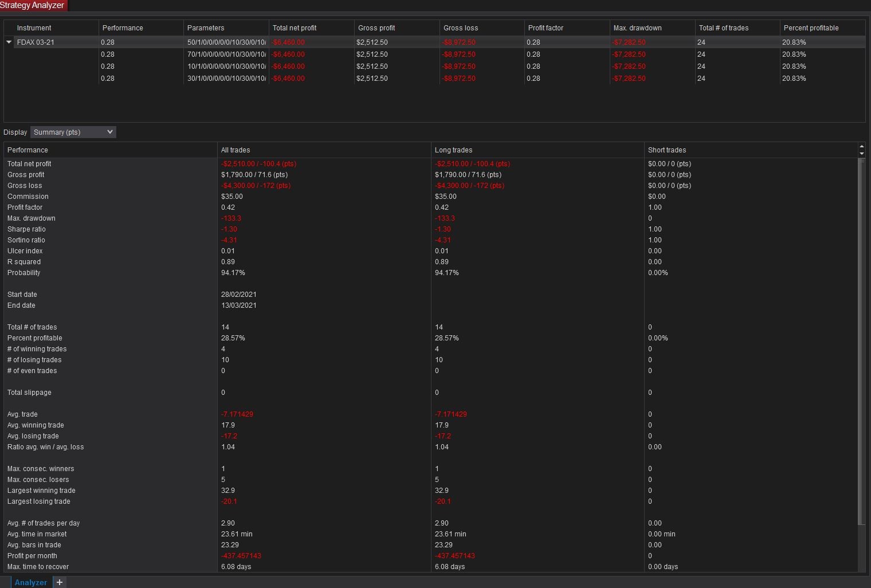Add a new tab with the plus icon
Viewport: 871px width, 588px height.
click(59, 582)
